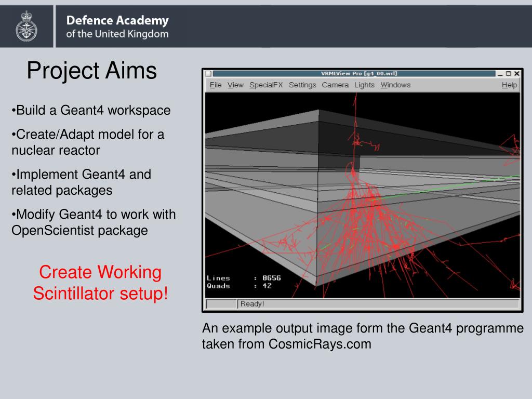Open the Settings menu

tap(302, 85)
